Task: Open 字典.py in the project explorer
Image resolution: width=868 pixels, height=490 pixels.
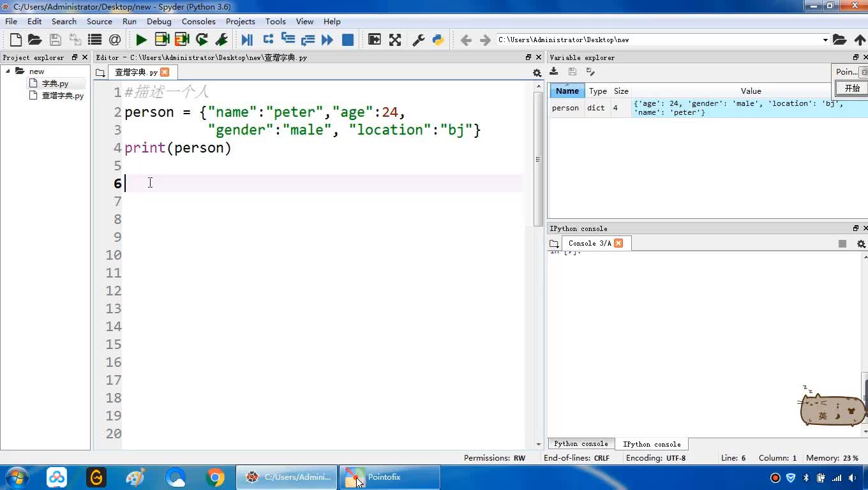Action: pyautogui.click(x=55, y=84)
